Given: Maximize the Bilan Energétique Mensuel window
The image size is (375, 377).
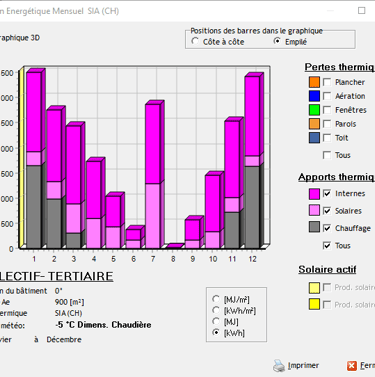Looking at the screenshot, I should pyautogui.click(x=362, y=11).
